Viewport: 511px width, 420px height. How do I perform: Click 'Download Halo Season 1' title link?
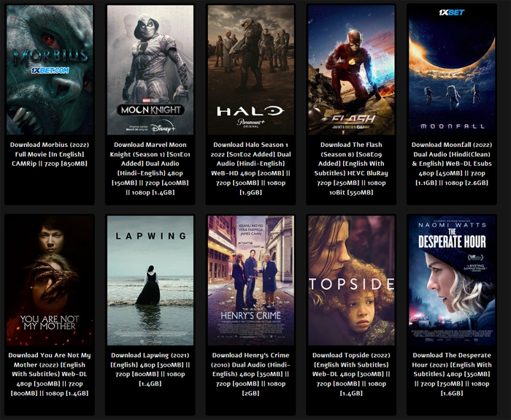point(251,169)
